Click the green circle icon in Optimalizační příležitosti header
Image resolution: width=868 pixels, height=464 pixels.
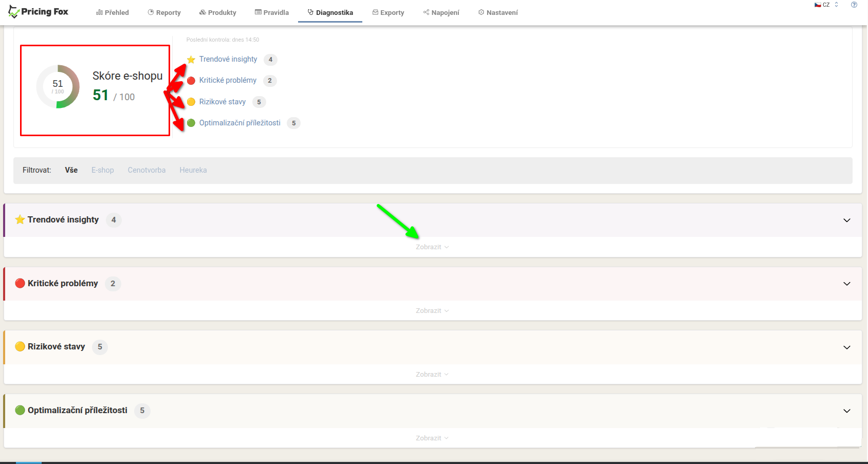click(20, 411)
